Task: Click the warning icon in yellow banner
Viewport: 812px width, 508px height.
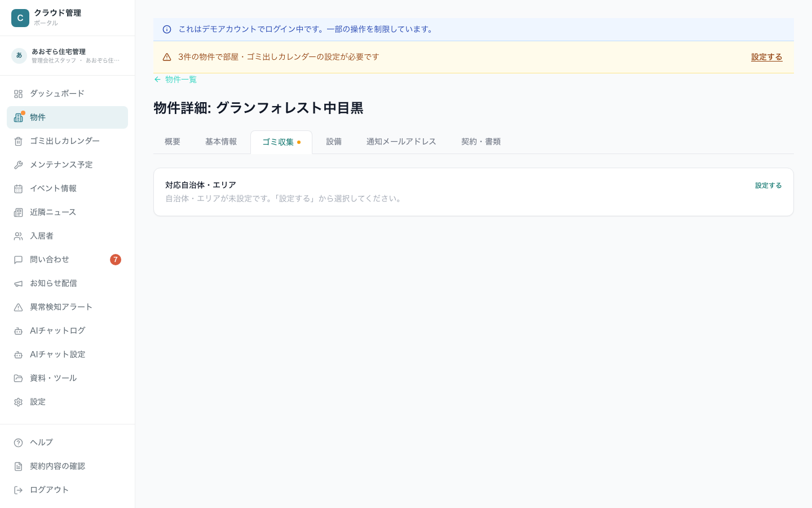Action: (x=167, y=57)
